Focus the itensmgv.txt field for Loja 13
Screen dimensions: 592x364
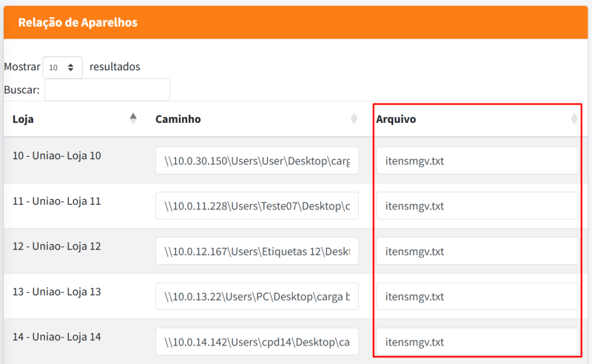[x=477, y=297]
